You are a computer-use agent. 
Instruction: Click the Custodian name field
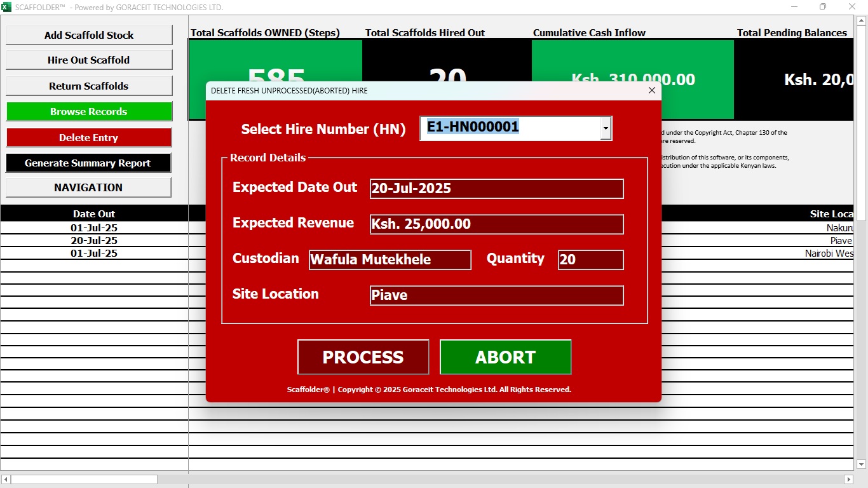tap(390, 260)
